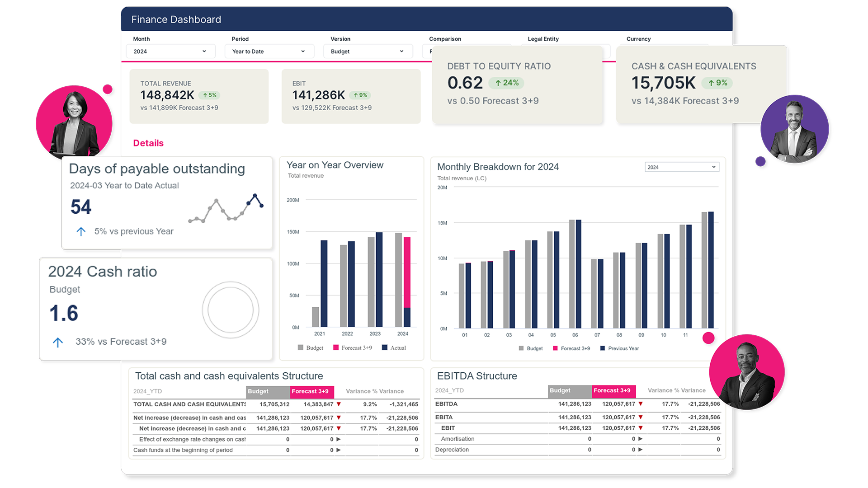
Task: Click the Forecast 3+9 header in EBITDA table
Action: (613, 391)
